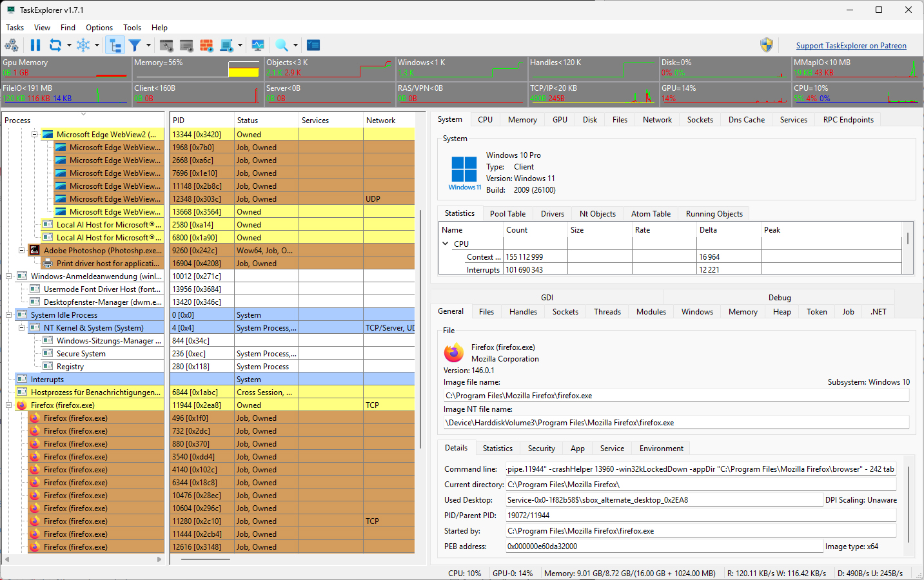Viewport: 924px width, 580px height.
Task: Collapse the CPU row in Statistics table
Action: point(446,244)
